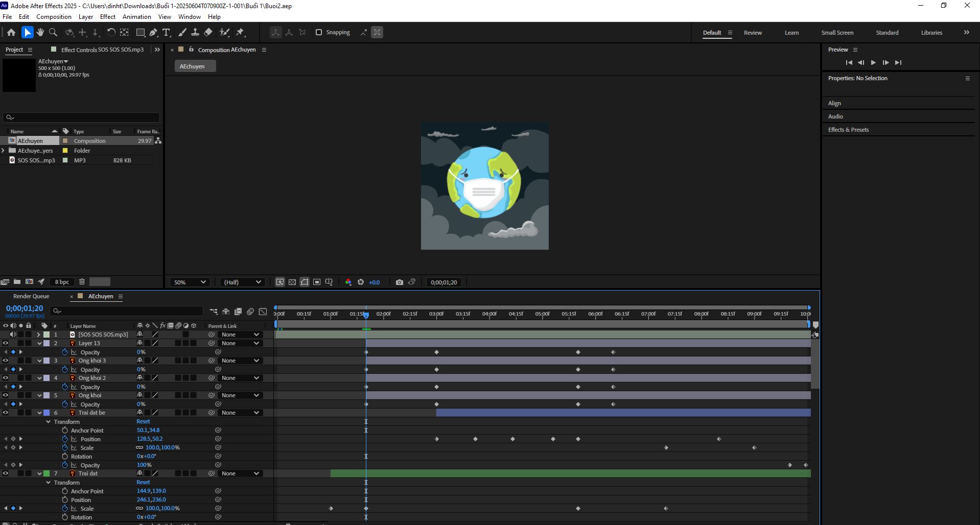This screenshot has height=525, width=980.
Task: Open the 50% magnification dropdown
Action: [190, 282]
